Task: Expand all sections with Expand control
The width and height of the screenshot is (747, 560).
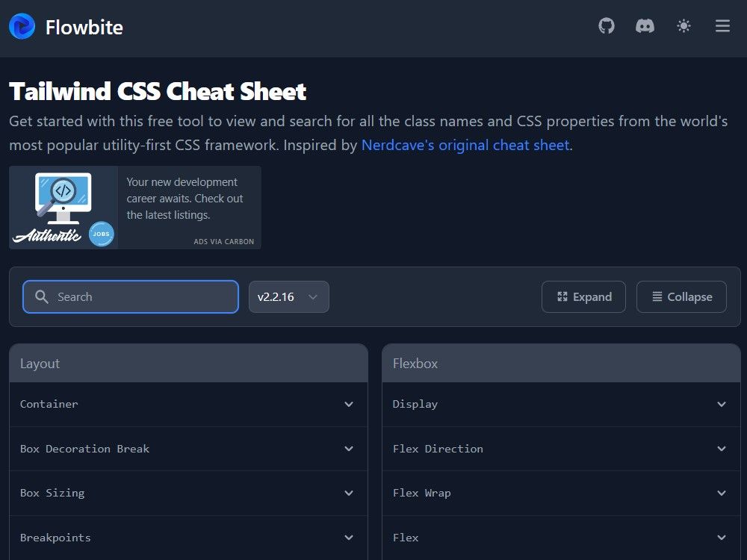Action: pyautogui.click(x=583, y=296)
